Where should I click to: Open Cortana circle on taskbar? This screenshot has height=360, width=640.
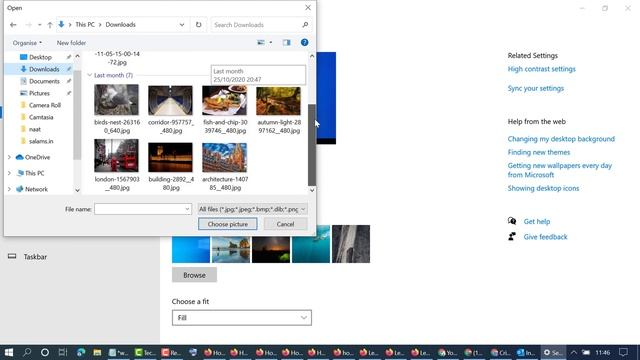pyautogui.click(x=45, y=352)
